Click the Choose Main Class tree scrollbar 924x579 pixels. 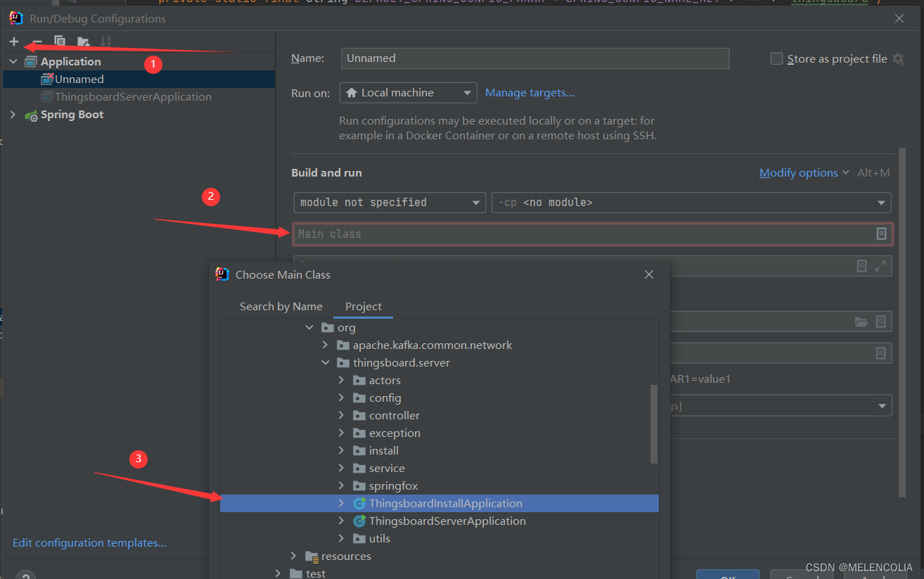click(654, 424)
